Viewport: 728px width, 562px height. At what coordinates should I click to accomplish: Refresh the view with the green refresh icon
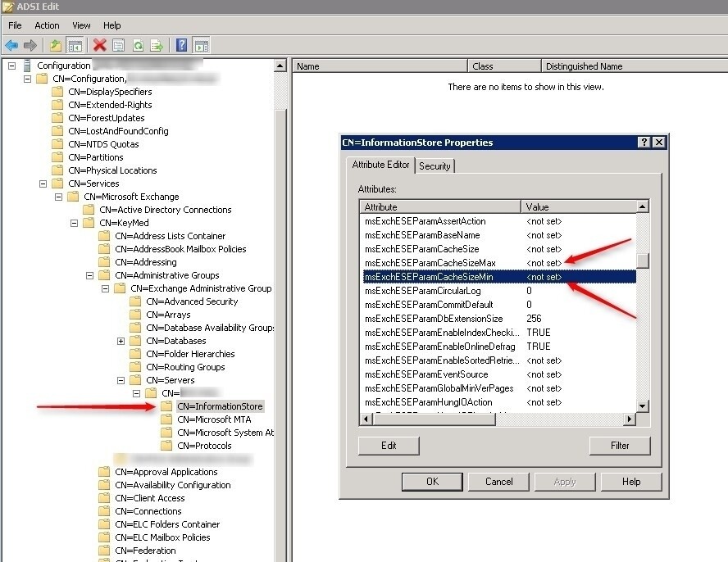point(138,45)
